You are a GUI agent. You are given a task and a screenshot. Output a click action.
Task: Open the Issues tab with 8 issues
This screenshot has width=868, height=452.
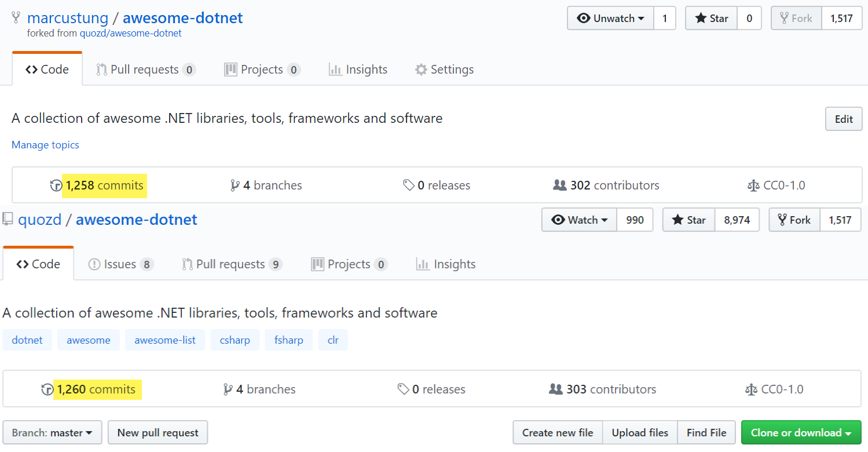(120, 264)
